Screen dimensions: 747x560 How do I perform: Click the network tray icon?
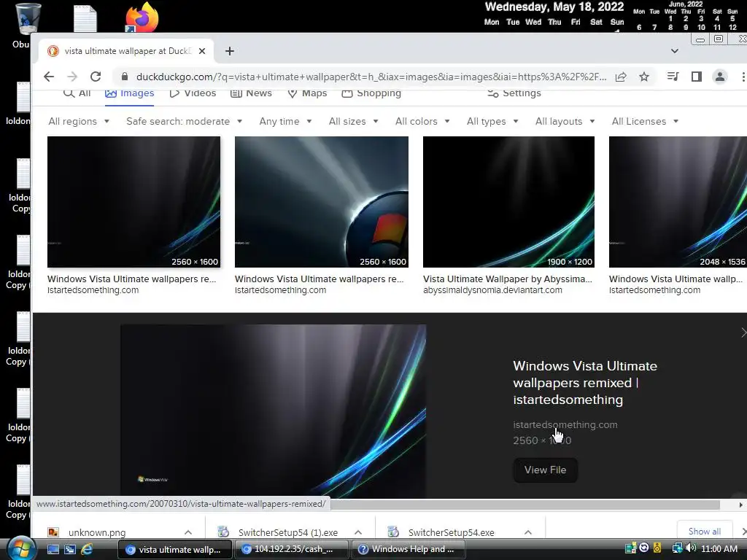click(677, 548)
